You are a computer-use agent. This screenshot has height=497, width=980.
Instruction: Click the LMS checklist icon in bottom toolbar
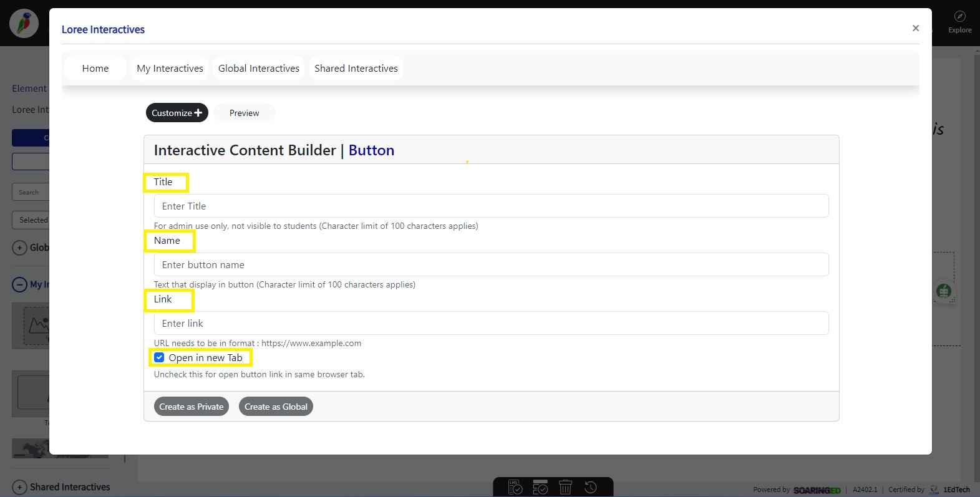tap(515, 487)
